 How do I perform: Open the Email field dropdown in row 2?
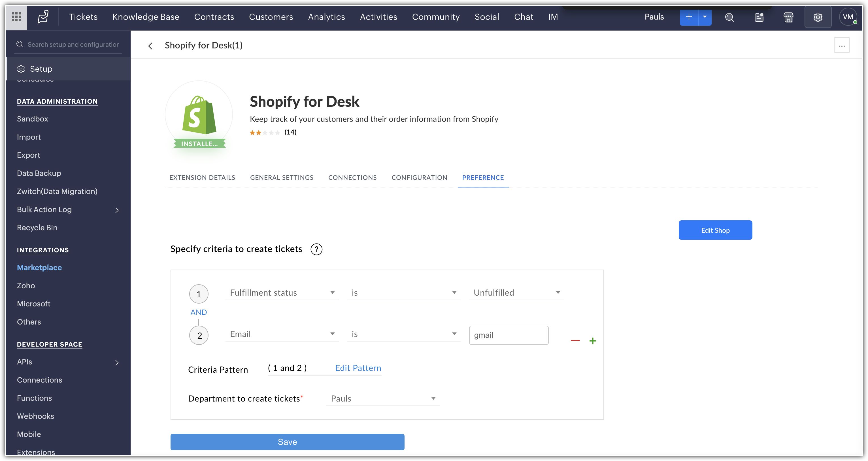coord(282,334)
